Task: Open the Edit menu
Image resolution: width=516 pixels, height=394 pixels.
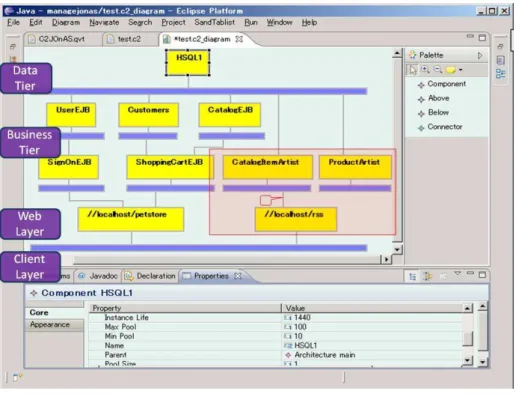Action: coord(36,22)
